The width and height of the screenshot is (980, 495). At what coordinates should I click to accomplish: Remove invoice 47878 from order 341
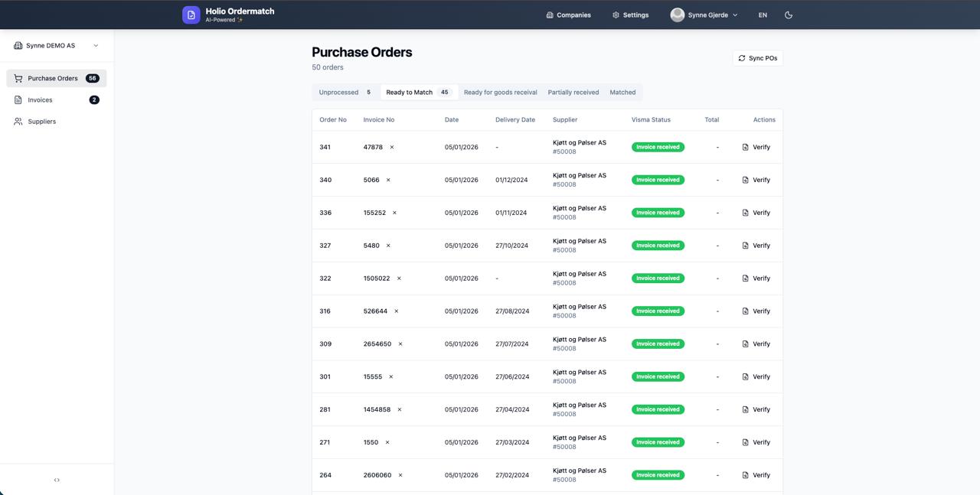(392, 147)
